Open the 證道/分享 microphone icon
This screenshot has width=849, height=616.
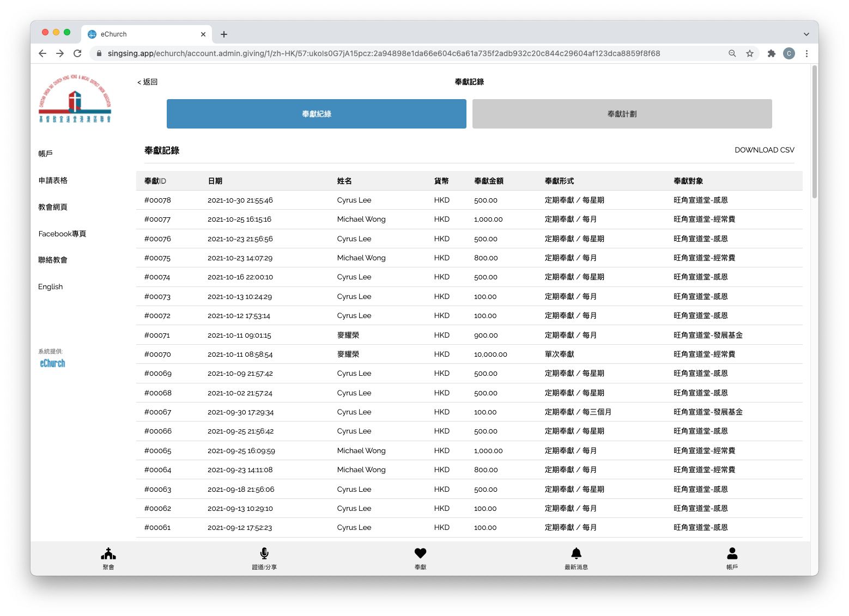264,558
